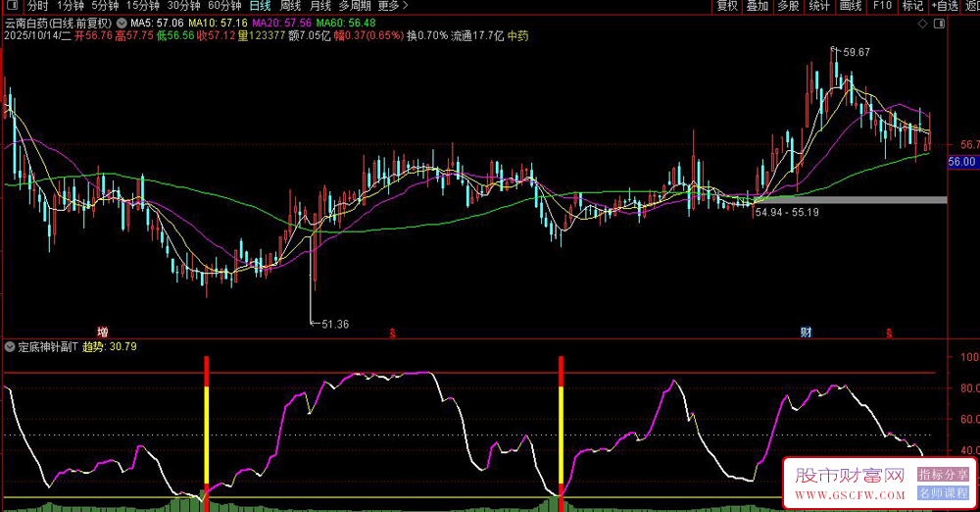Click the panel layout icon at top-left
Image resolution: width=980 pixels, height=512 pixels.
pyautogui.click(x=11, y=6)
